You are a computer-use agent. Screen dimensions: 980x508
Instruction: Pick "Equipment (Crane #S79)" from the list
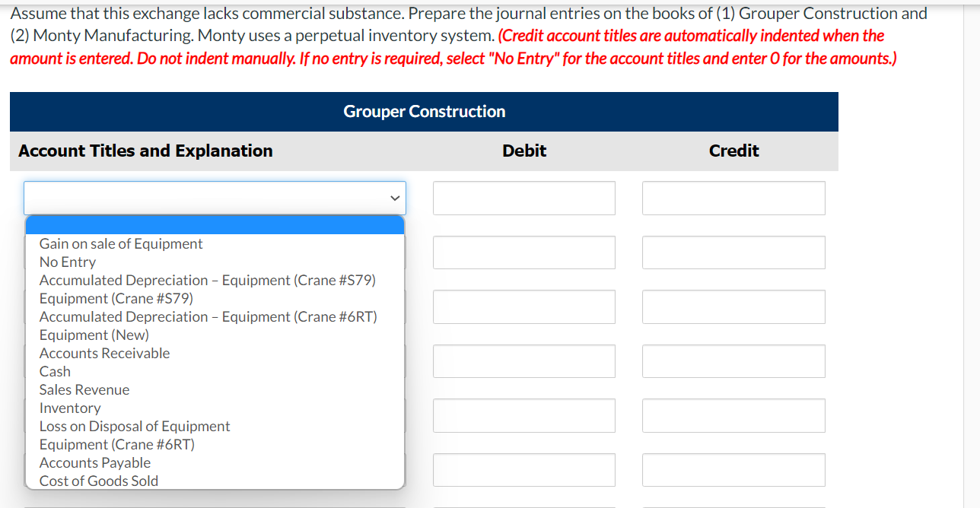pos(115,298)
